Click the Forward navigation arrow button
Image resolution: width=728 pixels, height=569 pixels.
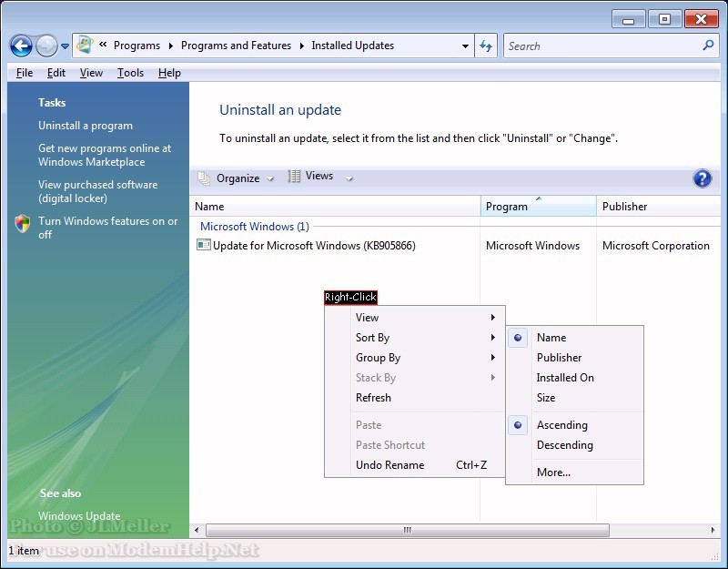point(46,46)
